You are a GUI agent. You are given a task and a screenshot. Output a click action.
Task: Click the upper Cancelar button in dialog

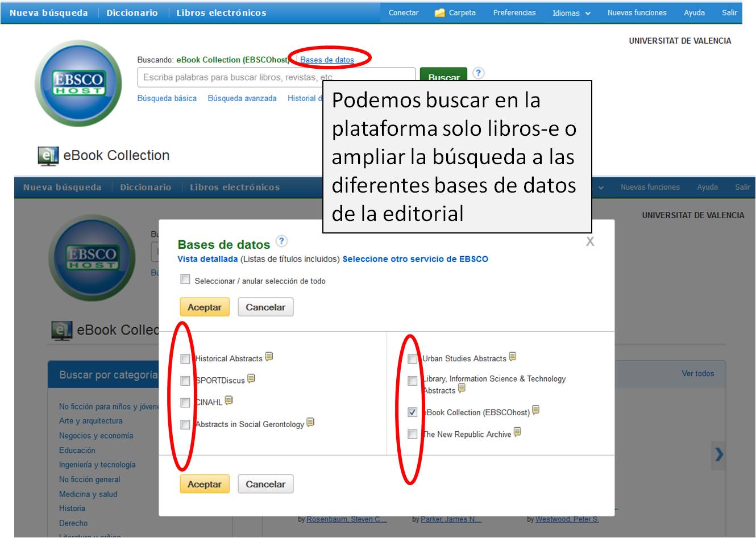(x=265, y=307)
